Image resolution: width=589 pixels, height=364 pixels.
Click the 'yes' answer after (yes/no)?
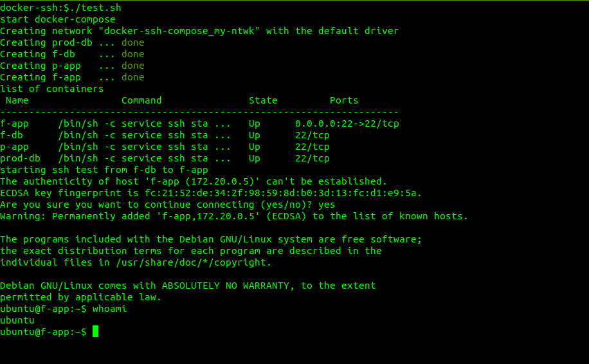click(327, 205)
